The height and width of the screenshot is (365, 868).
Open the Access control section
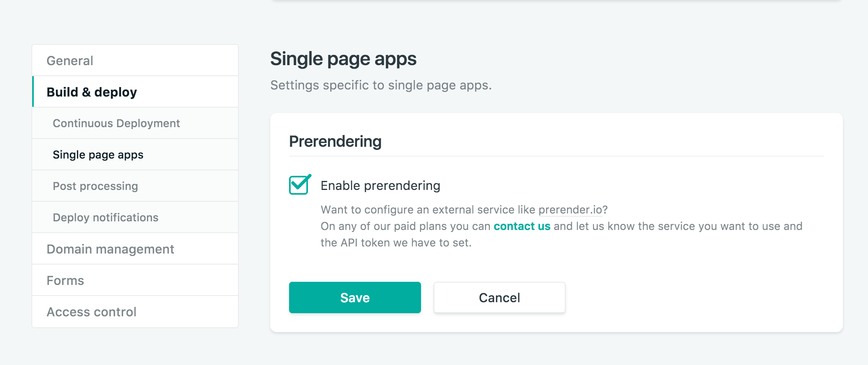click(x=91, y=311)
